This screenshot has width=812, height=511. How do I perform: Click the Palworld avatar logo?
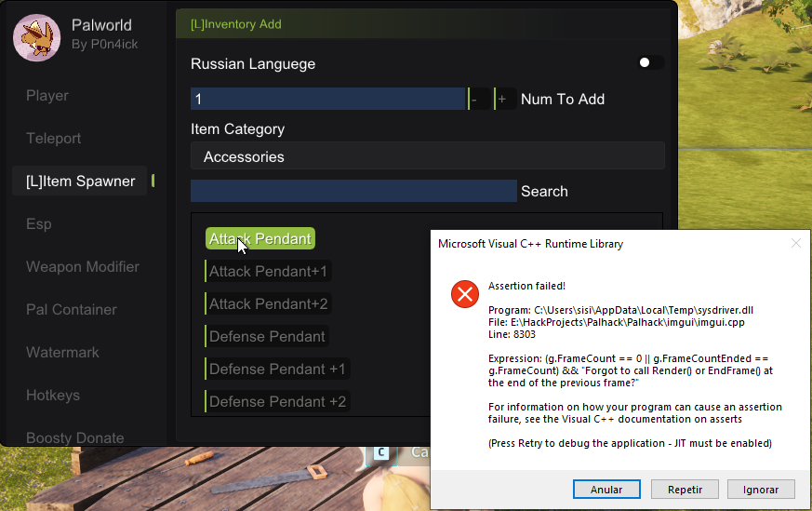(x=37, y=38)
